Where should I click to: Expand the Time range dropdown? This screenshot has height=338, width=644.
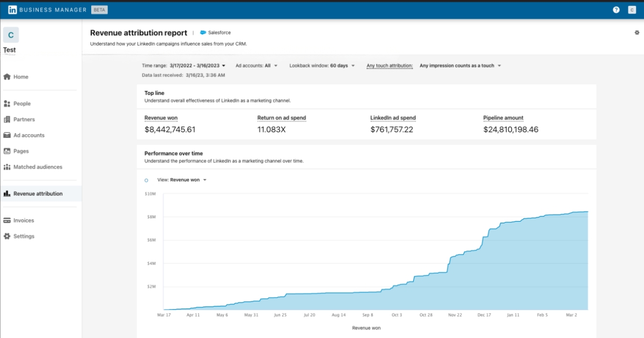pyautogui.click(x=197, y=65)
